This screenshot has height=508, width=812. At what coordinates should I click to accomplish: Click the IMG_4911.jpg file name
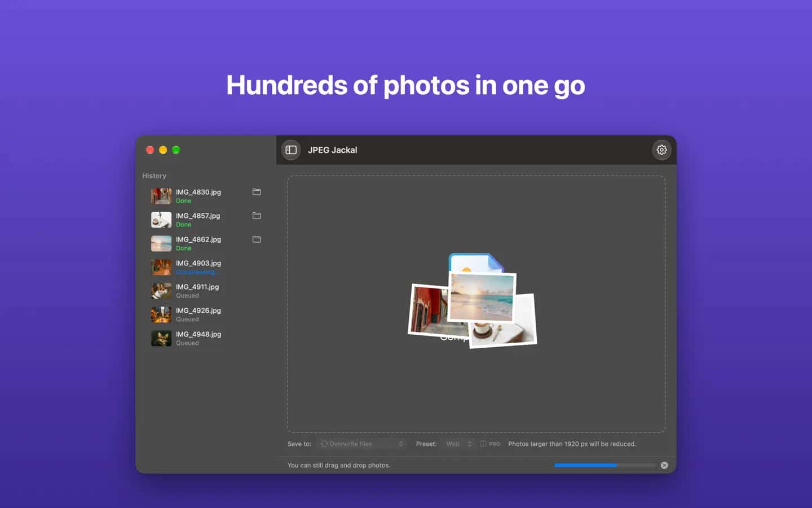(x=197, y=287)
